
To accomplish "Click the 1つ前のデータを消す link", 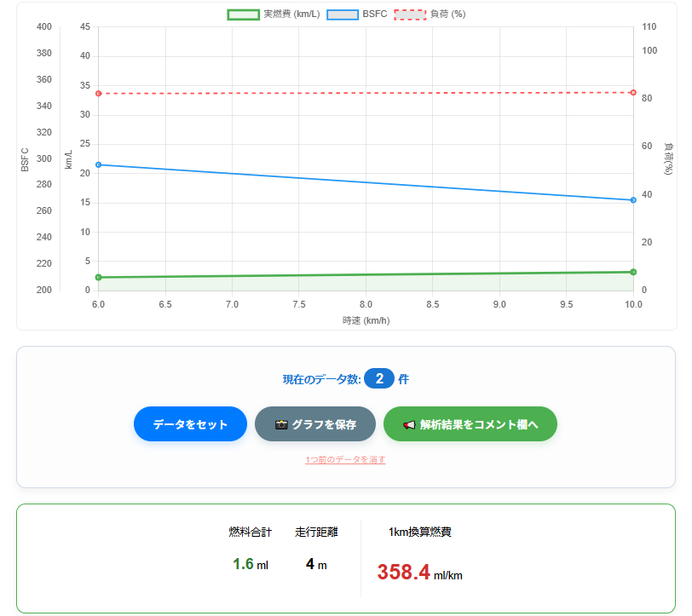I will click(345, 460).
